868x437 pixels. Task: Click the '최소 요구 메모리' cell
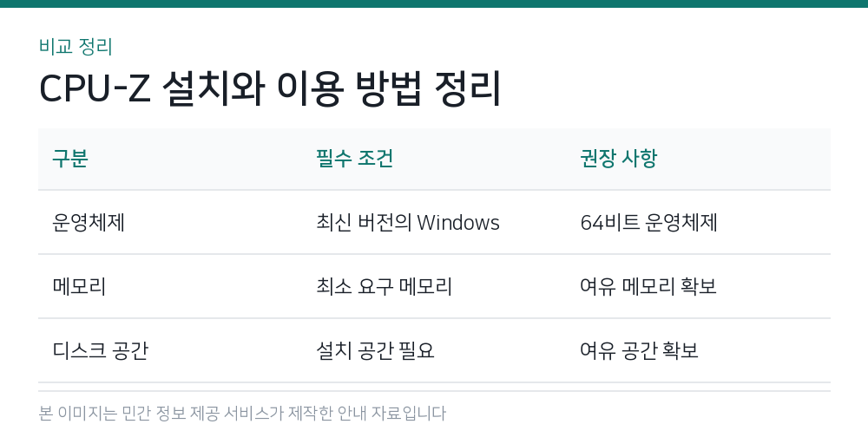[385, 286]
